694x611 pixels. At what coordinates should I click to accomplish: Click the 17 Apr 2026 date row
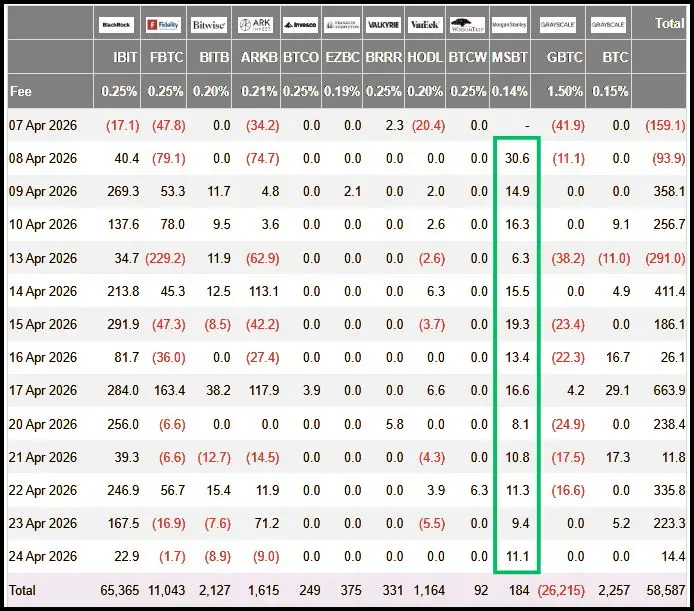tap(347, 391)
